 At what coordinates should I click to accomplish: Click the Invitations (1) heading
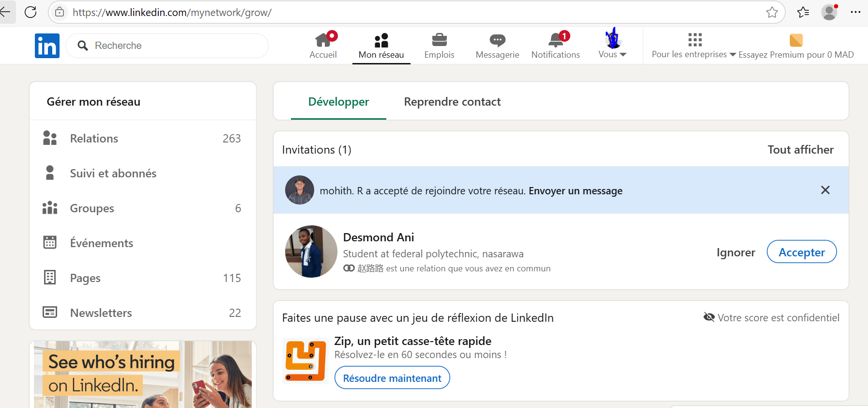(x=317, y=150)
